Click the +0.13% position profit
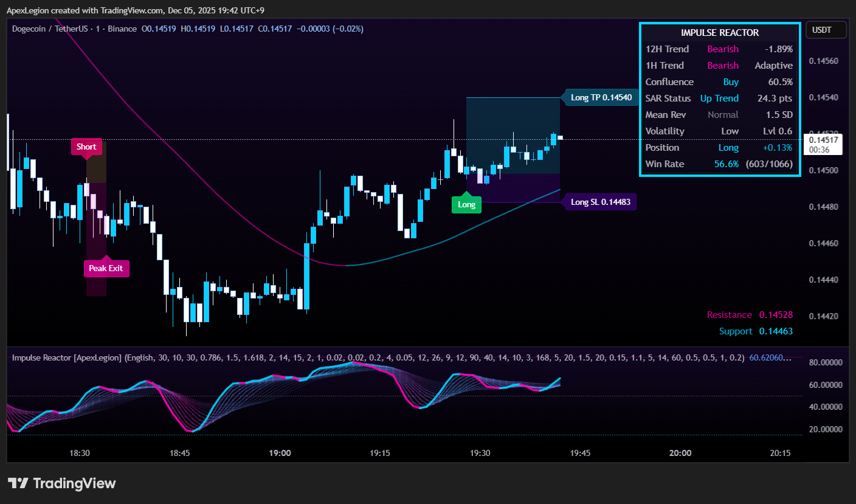Screen dimensions: 856x504 [779, 148]
